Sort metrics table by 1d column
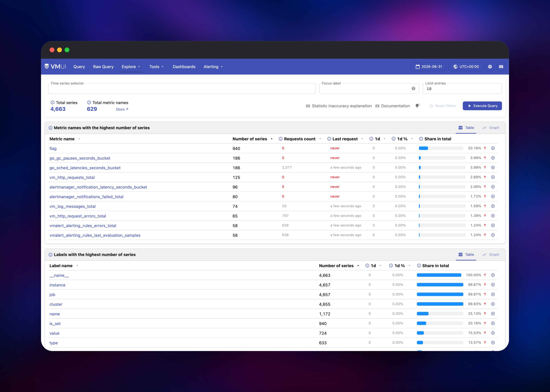 click(377, 139)
